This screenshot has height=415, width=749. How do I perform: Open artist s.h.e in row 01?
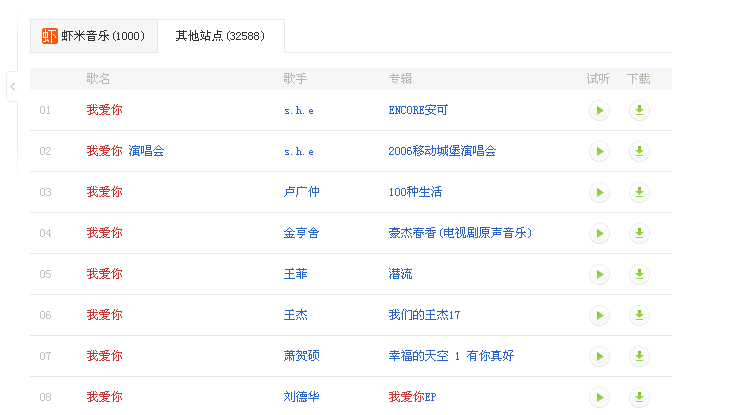pyautogui.click(x=299, y=111)
